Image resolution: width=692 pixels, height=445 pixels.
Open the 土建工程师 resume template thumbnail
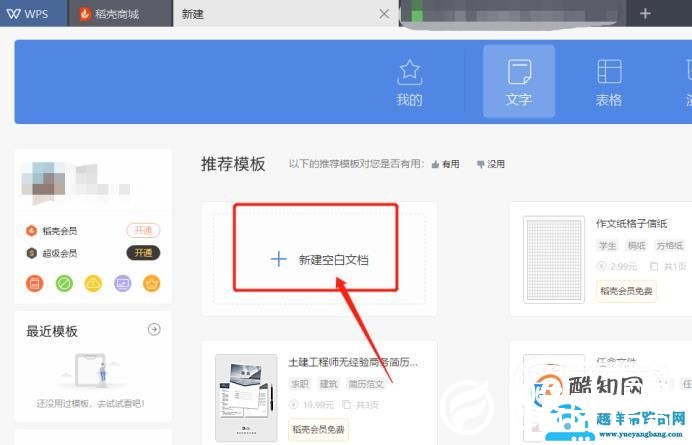click(246, 398)
